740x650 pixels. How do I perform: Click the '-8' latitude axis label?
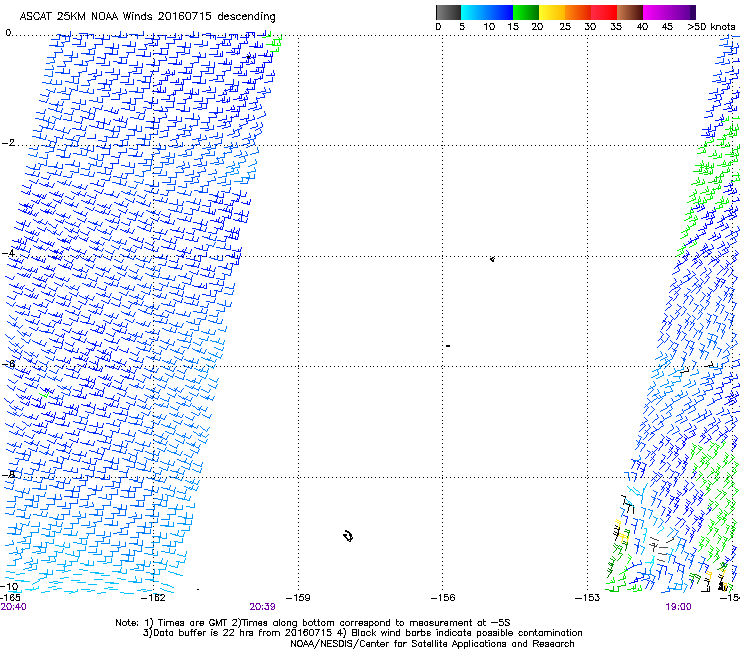[8, 474]
